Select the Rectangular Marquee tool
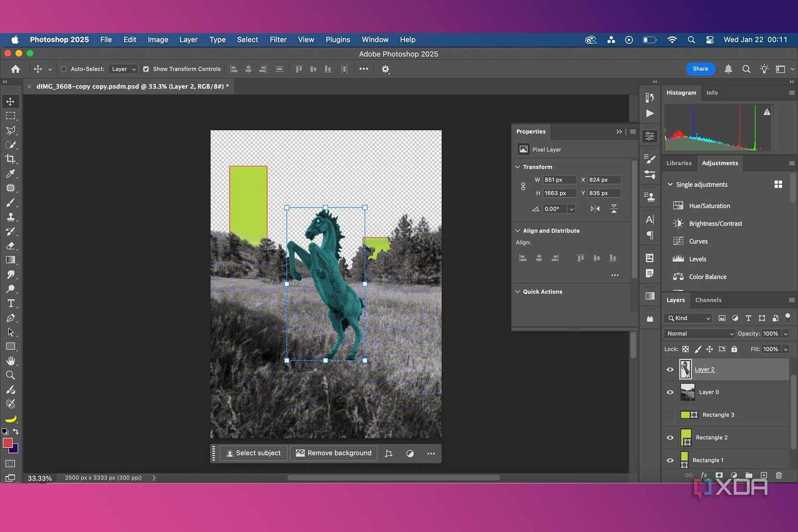Screen dimensions: 798x532 [10, 116]
